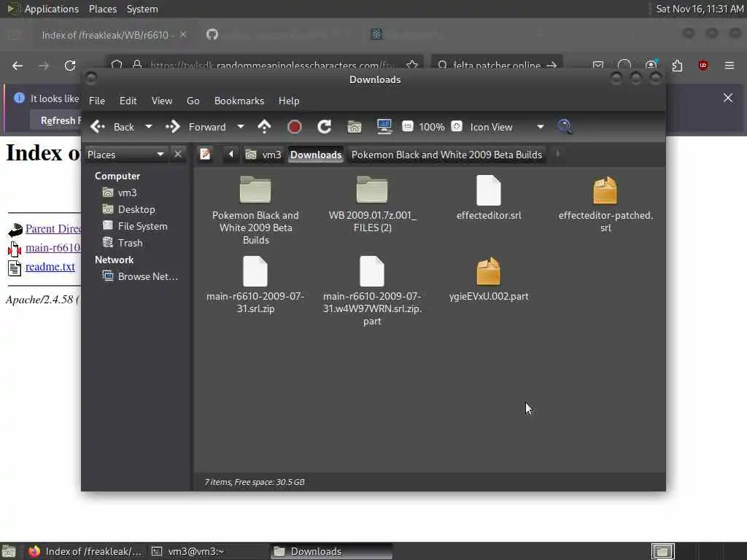747x560 pixels.
Task: Open the Forward history dropdown arrow
Action: [241, 127]
